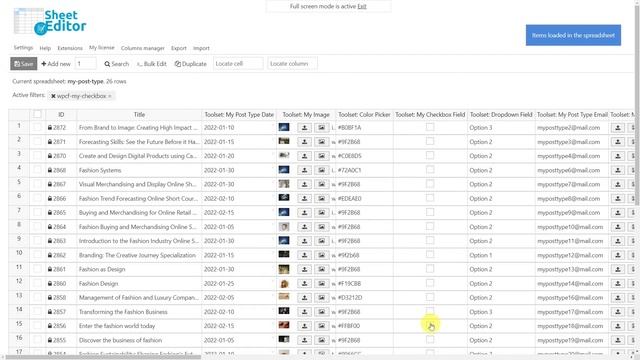Open Dropdown Field cell in row 2863

[x=501, y=241]
